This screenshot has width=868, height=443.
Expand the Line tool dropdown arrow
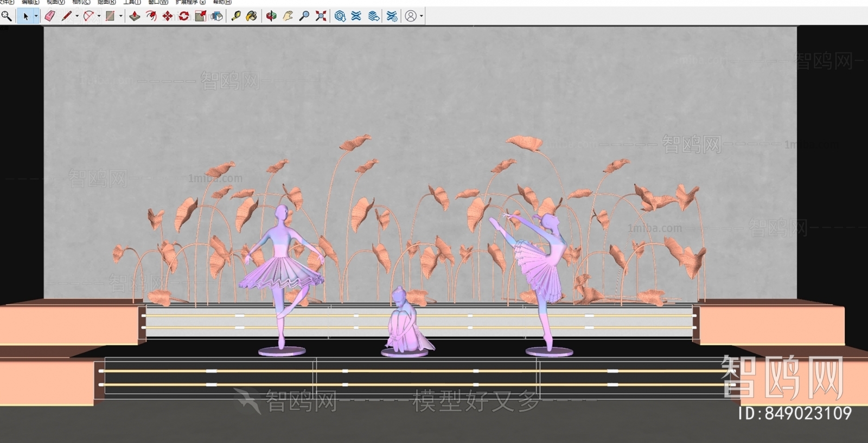click(x=77, y=16)
